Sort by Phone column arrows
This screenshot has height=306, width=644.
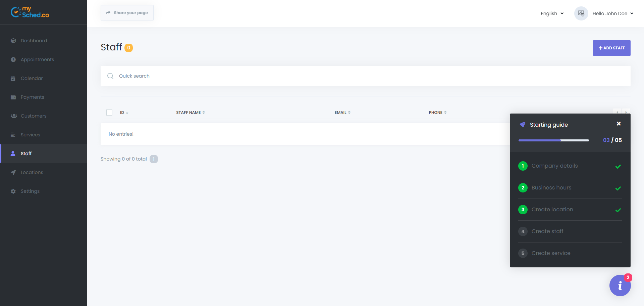click(445, 113)
